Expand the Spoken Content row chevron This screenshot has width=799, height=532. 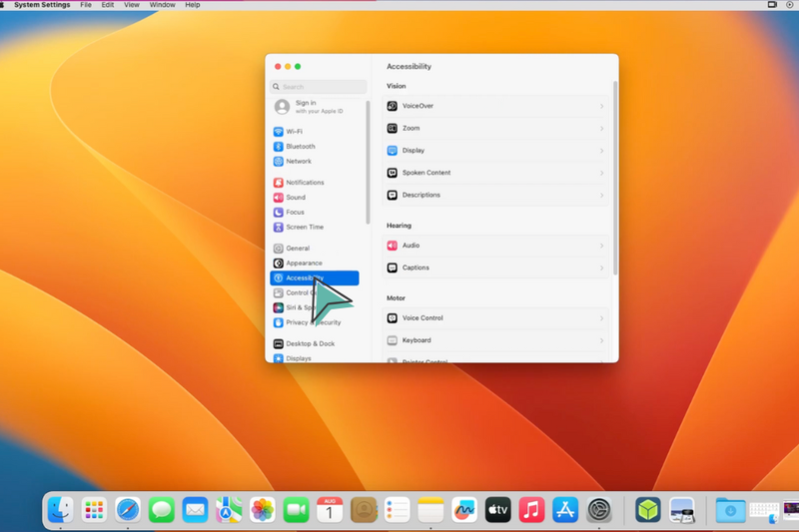(602, 173)
